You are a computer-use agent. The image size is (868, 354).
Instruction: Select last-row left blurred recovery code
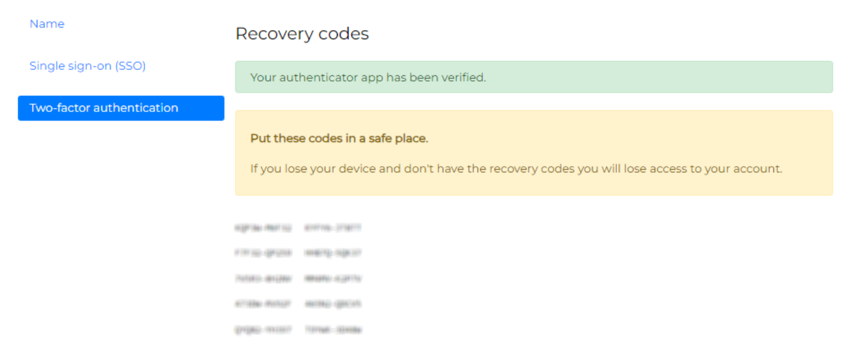coord(263,329)
